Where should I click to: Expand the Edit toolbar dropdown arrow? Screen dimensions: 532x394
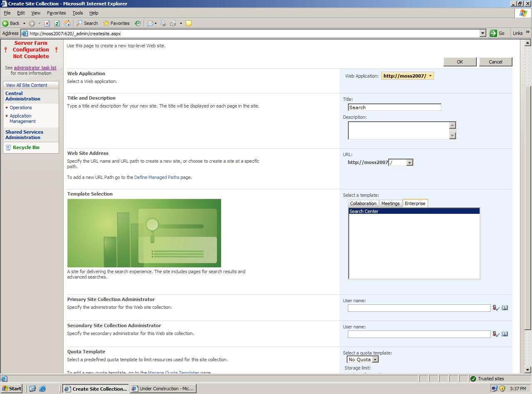pos(181,23)
